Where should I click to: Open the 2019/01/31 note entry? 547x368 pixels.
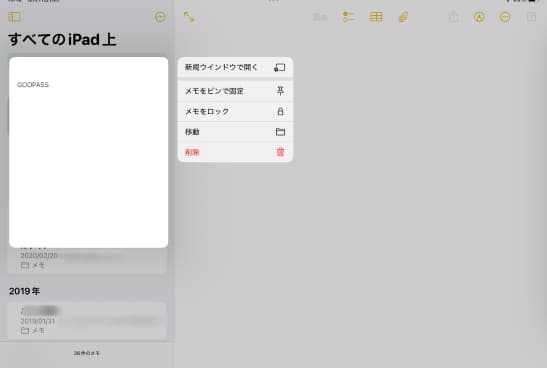[x=87, y=321]
